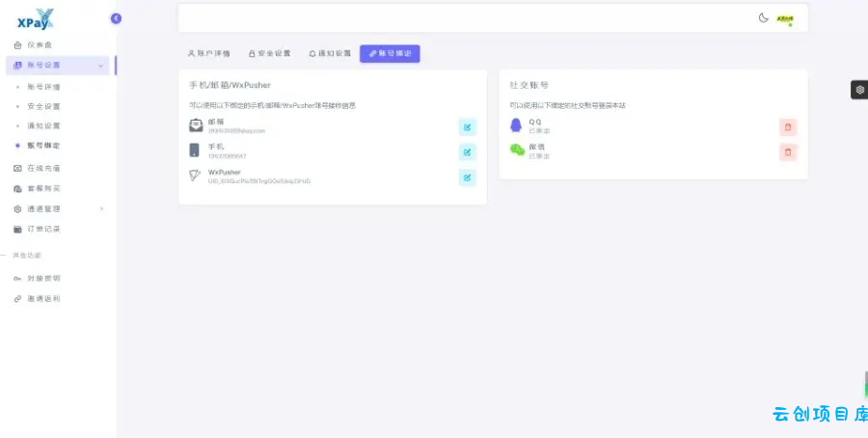Image resolution: width=868 pixels, height=438 pixels.
Task: Click the 套餐购买 shopping icon
Action: tap(17, 189)
